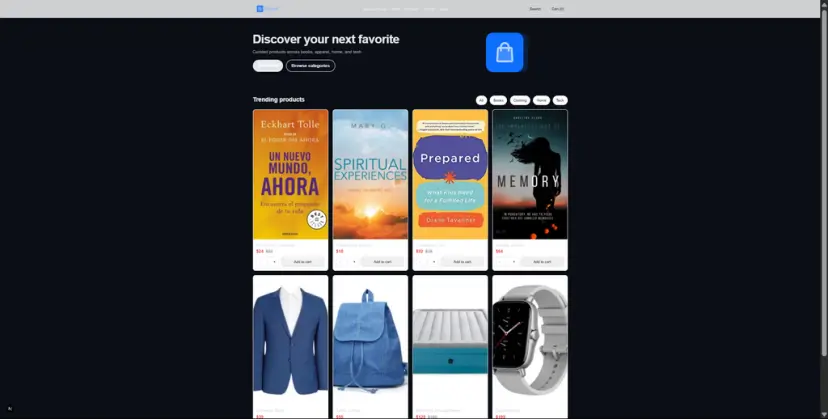Image resolution: width=828 pixels, height=419 pixels.
Task: Click the store logo icon in header
Action: 259,8
